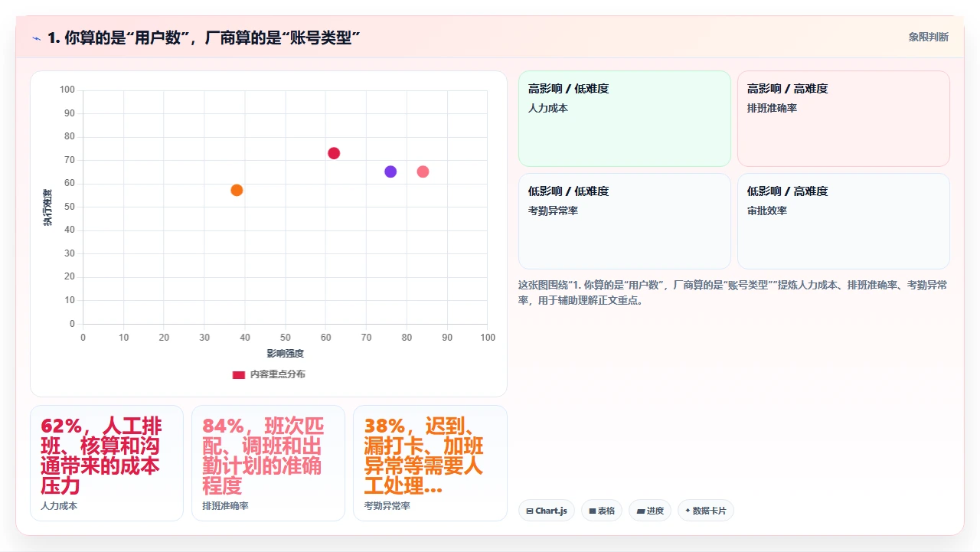Click the purple scatter point on the chart
The image size is (980, 552).
pyautogui.click(x=390, y=171)
